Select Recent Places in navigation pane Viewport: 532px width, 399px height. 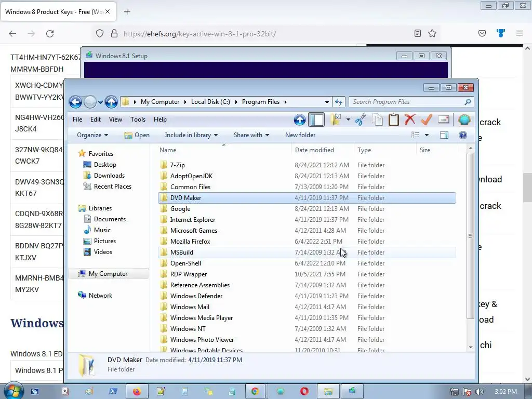[x=112, y=187]
